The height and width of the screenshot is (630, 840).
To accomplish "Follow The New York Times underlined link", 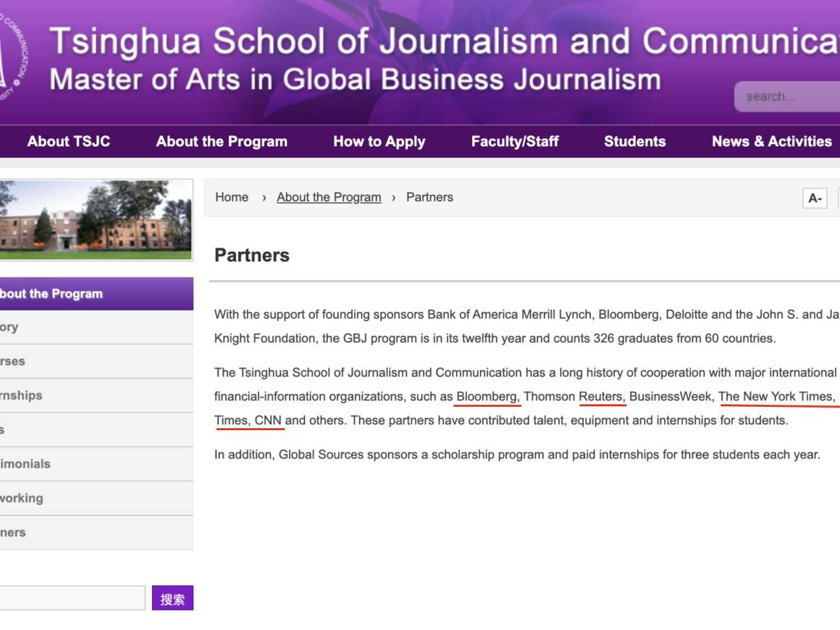I will coord(776,396).
